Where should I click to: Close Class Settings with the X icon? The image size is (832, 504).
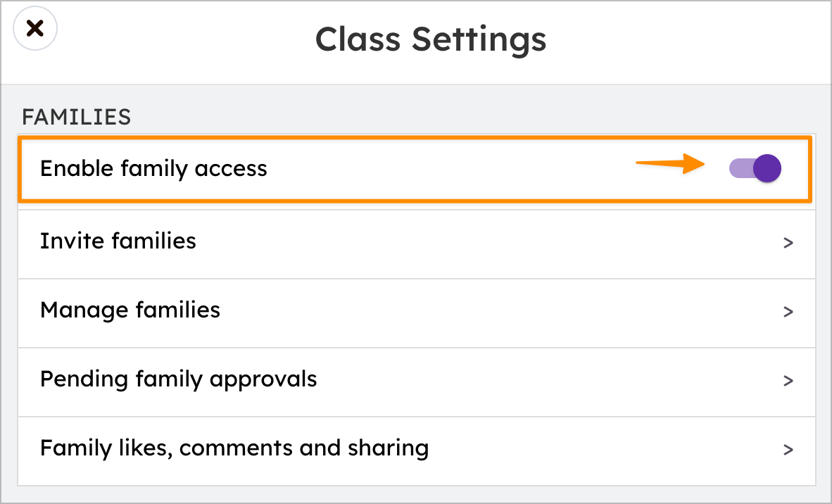point(35,29)
